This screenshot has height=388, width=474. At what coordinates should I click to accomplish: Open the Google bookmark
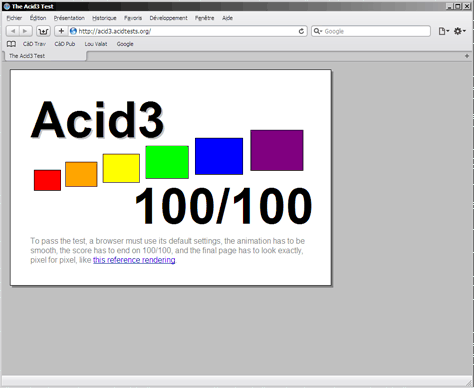click(125, 44)
